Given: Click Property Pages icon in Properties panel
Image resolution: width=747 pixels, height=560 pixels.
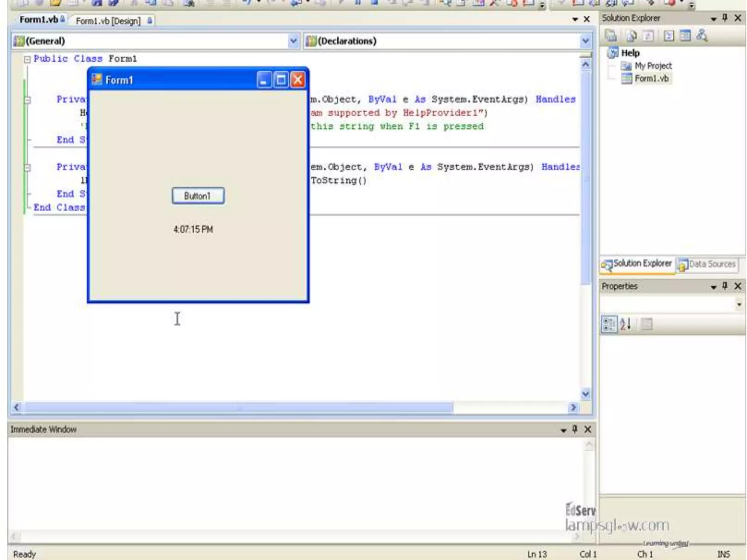Looking at the screenshot, I should coord(647,324).
